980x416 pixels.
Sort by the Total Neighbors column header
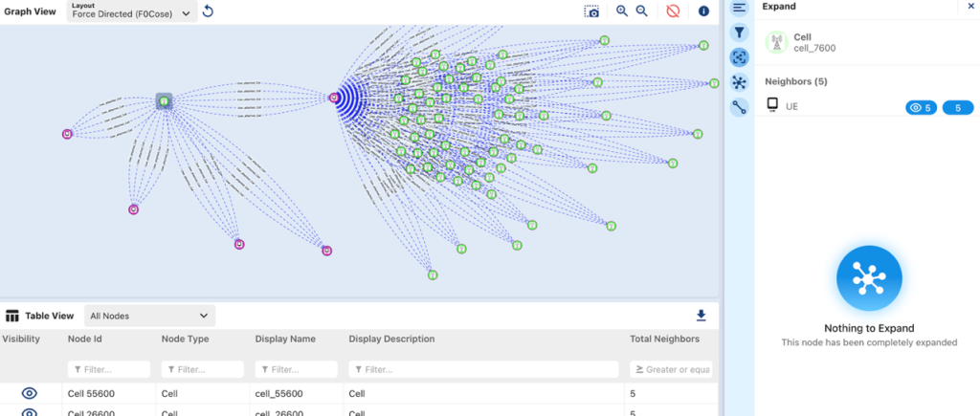(664, 339)
